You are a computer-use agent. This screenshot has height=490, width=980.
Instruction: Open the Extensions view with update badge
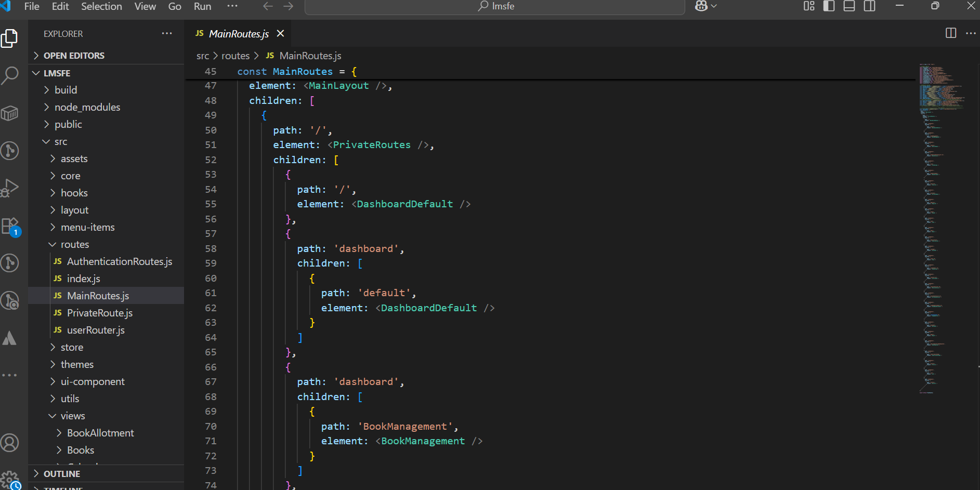pos(10,227)
